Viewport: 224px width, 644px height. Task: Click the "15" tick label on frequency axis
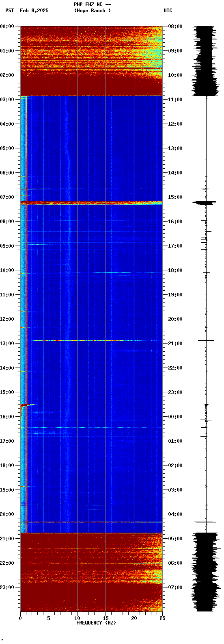pos(106,618)
